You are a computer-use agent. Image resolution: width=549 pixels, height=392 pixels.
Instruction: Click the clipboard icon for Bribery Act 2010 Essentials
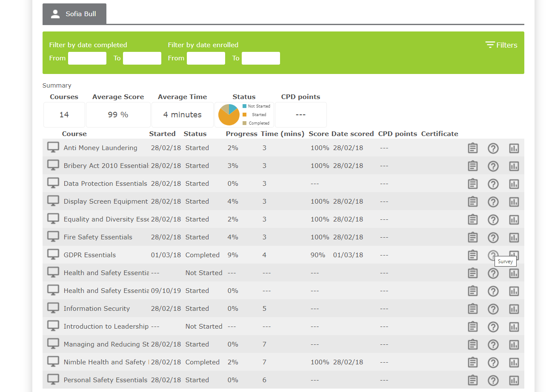[472, 166]
